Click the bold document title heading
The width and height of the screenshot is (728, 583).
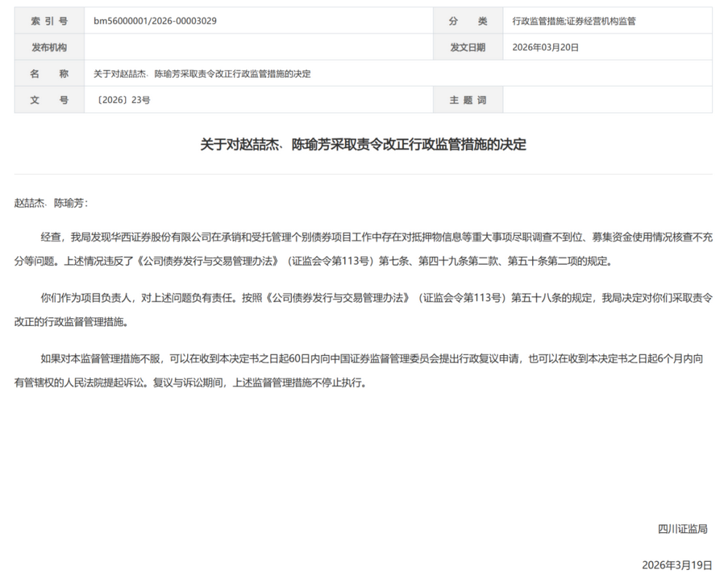coord(363,144)
